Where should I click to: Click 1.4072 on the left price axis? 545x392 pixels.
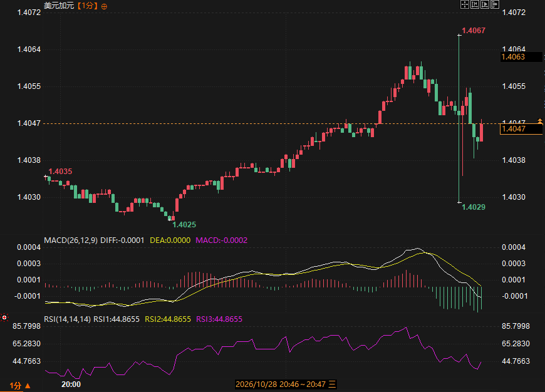[x=29, y=13]
